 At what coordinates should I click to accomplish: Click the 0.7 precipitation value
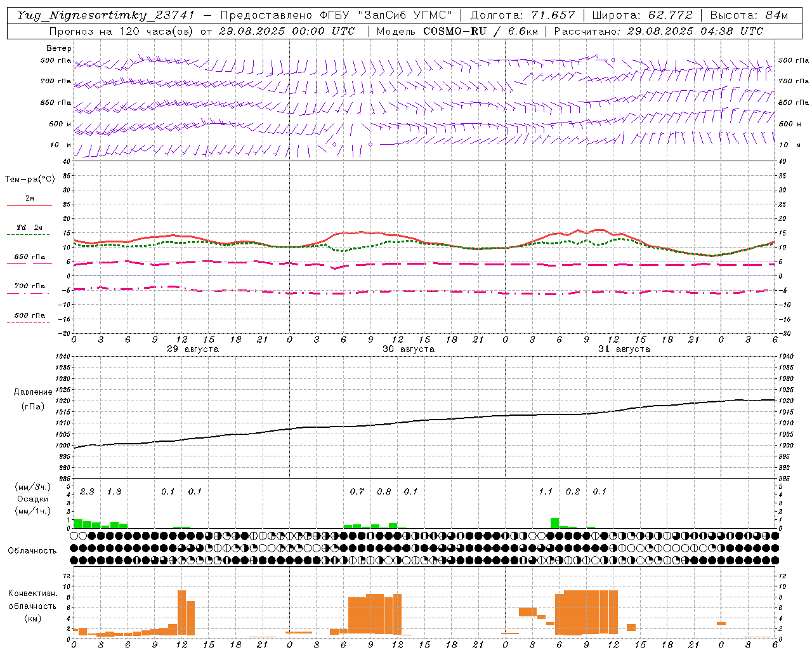pos(357,491)
